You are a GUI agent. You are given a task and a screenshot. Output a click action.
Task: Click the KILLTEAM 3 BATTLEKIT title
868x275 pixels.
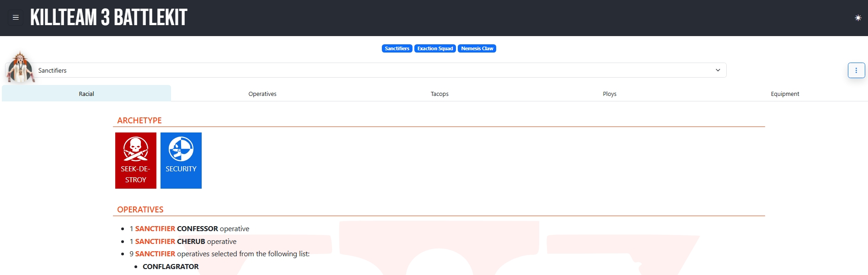click(x=109, y=18)
